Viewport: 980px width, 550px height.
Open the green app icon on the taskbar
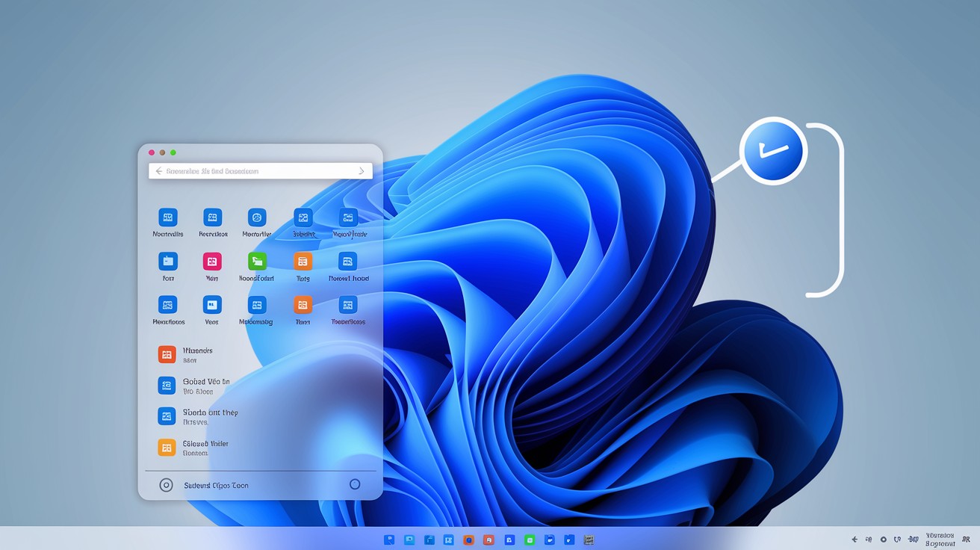[530, 539]
